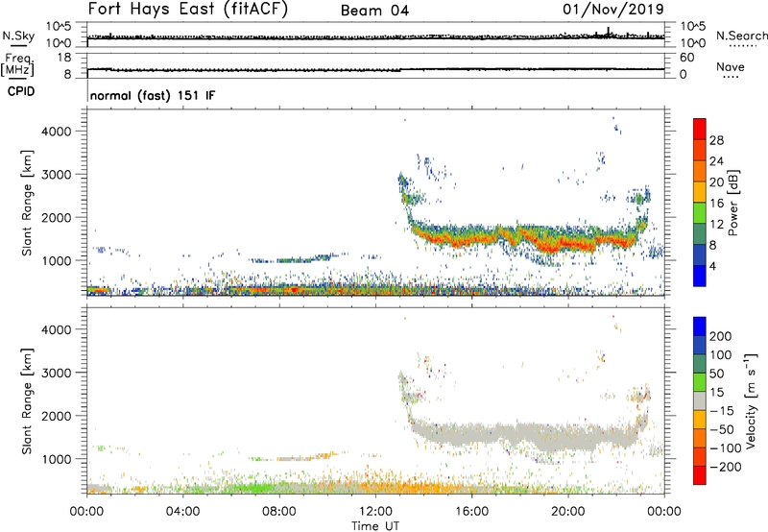768x532 pixels.
Task: Click the 'N.Sky' label
Action: [x=18, y=36]
